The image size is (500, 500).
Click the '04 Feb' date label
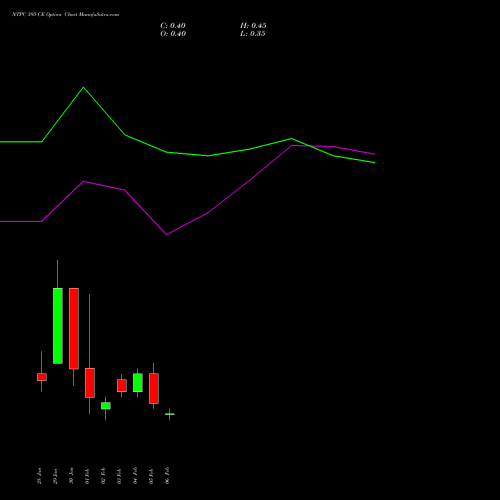pyautogui.click(x=135, y=476)
